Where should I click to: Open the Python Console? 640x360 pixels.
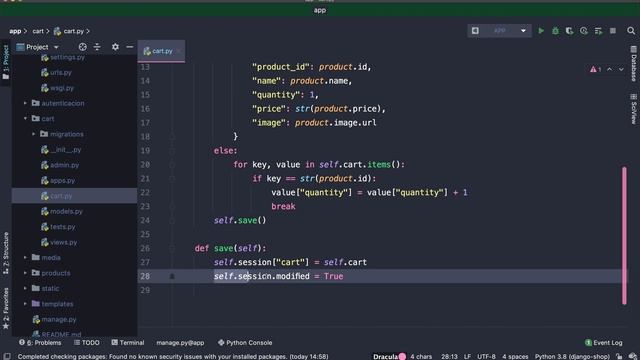pos(245,343)
